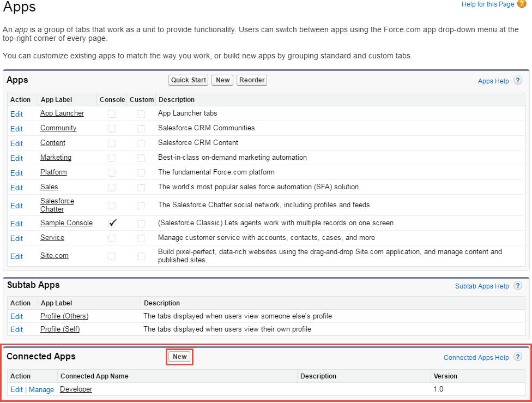The height and width of the screenshot is (403, 532).
Task: Click the Connected Apps Help question mark icon
Action: point(518,357)
